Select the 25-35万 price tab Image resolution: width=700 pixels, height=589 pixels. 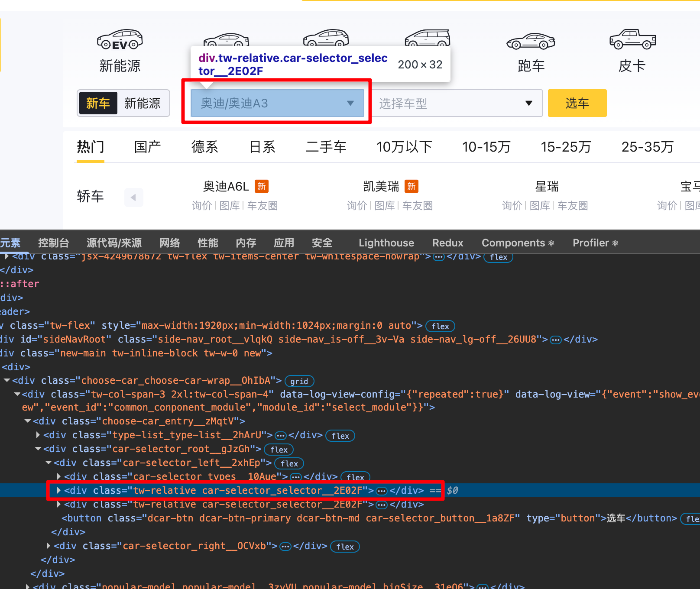648,147
